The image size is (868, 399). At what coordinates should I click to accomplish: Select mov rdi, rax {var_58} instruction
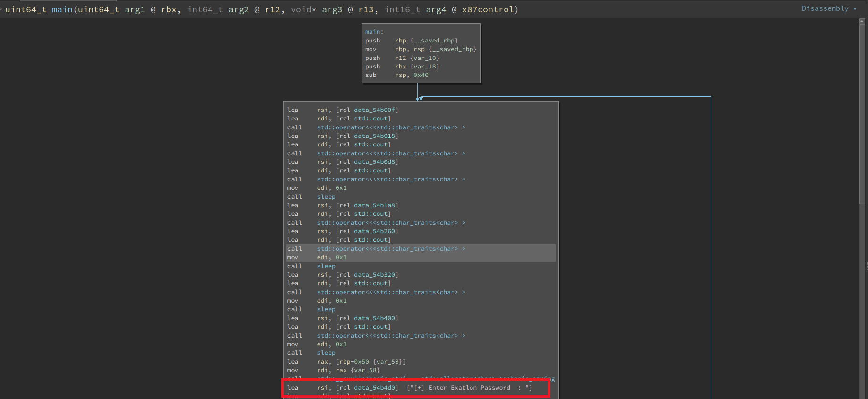[333, 370]
